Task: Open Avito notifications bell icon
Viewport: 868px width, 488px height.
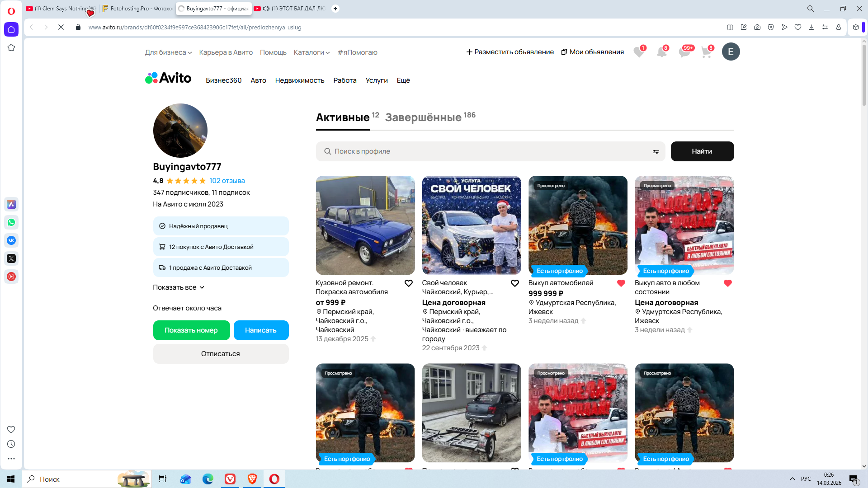Action: tap(661, 52)
